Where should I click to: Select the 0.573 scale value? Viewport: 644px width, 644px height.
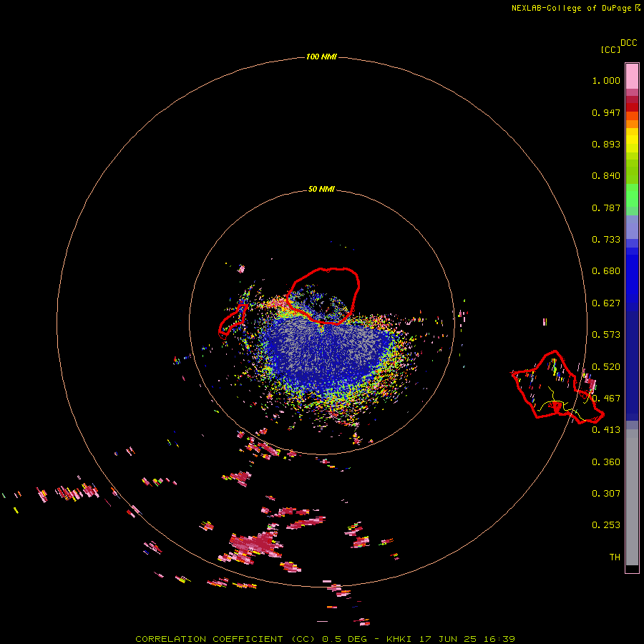pos(606,335)
